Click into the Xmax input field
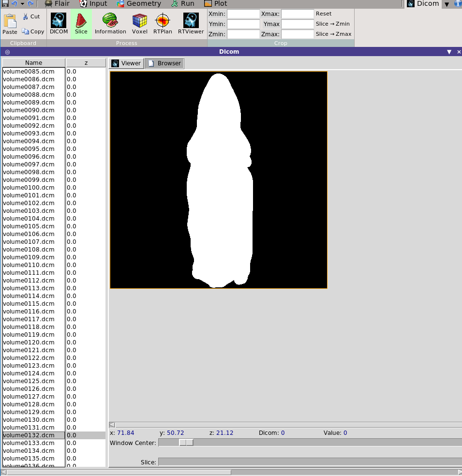The image size is (462, 476). click(x=297, y=14)
